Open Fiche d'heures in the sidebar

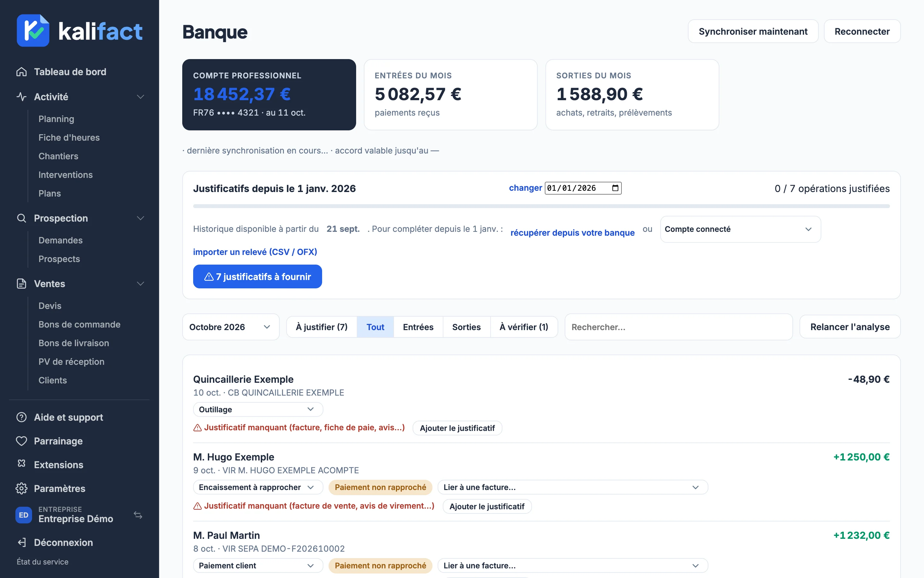click(x=69, y=138)
